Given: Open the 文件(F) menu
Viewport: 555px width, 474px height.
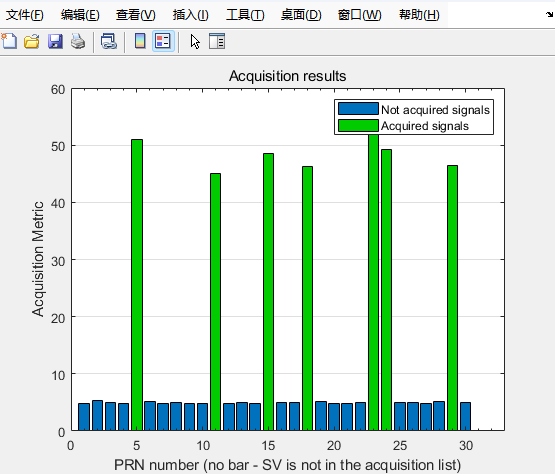Looking at the screenshot, I should 24,15.
